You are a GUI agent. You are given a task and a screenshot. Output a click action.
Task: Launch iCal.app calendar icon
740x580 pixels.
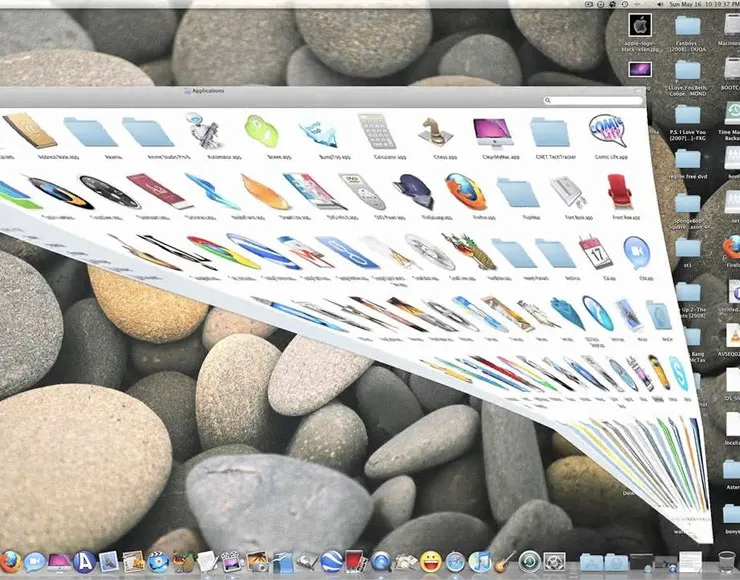pos(596,252)
